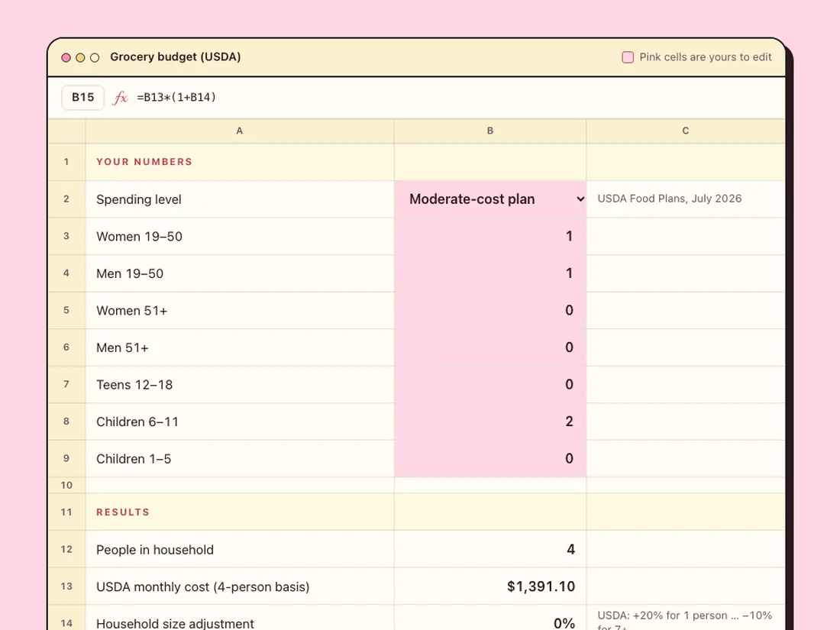Click the 'Spending level' label cell
This screenshot has height=630, width=840.
240,199
